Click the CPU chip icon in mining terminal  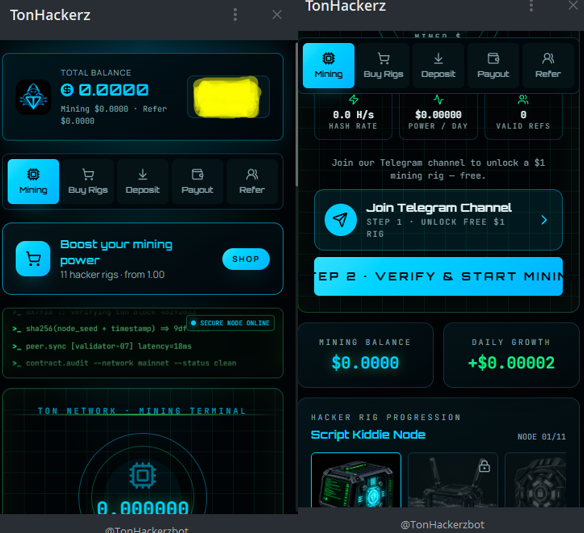tap(143, 476)
